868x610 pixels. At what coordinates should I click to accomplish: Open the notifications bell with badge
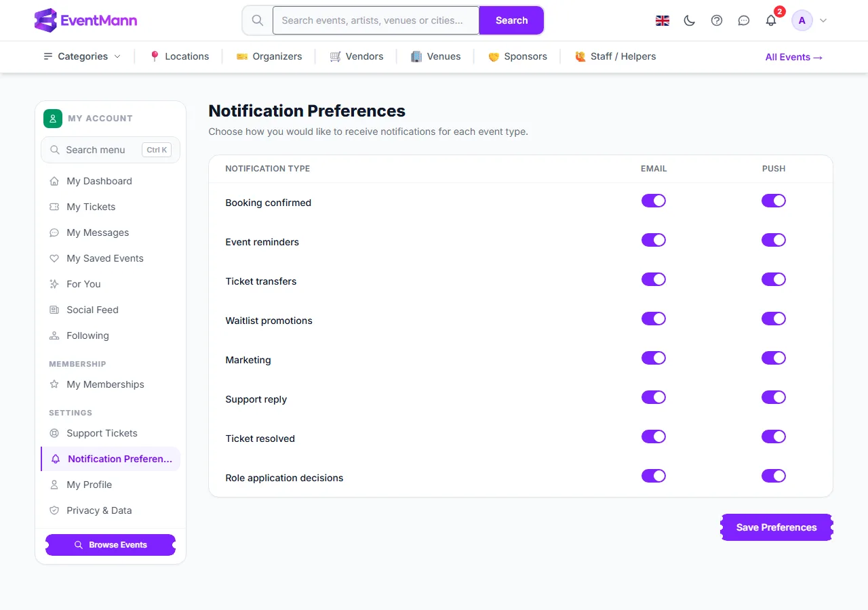(771, 20)
